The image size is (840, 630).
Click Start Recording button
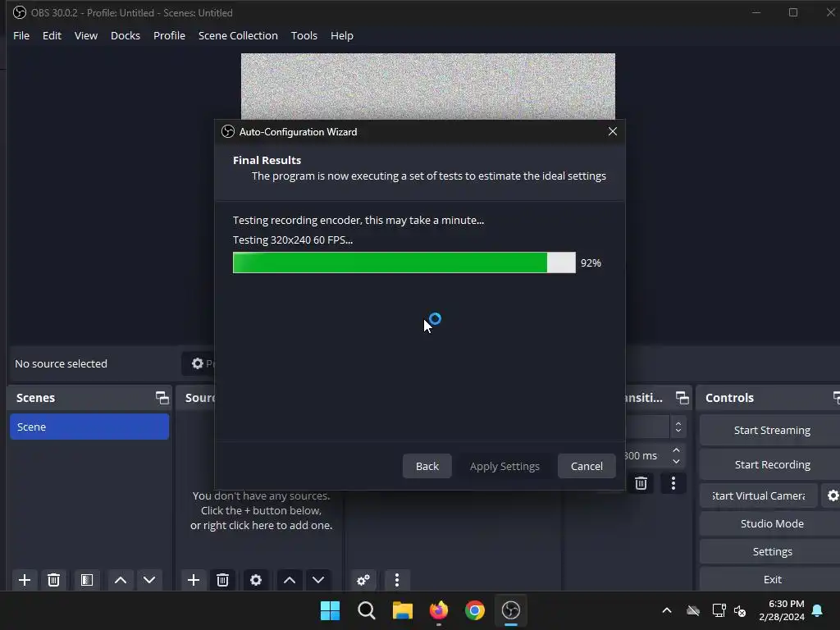(x=771, y=464)
